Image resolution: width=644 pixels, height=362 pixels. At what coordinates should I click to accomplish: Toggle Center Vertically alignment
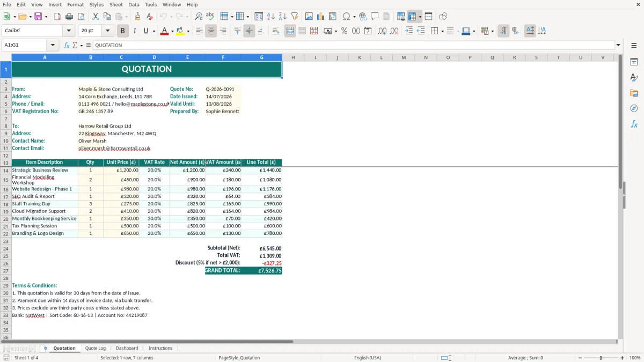pyautogui.click(x=249, y=31)
